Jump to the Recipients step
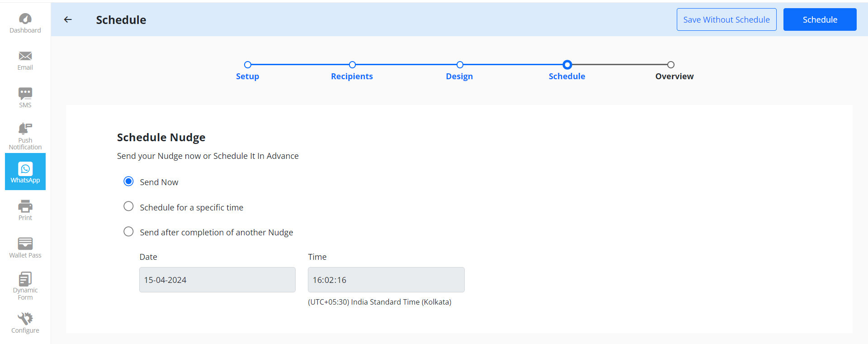 (352, 76)
